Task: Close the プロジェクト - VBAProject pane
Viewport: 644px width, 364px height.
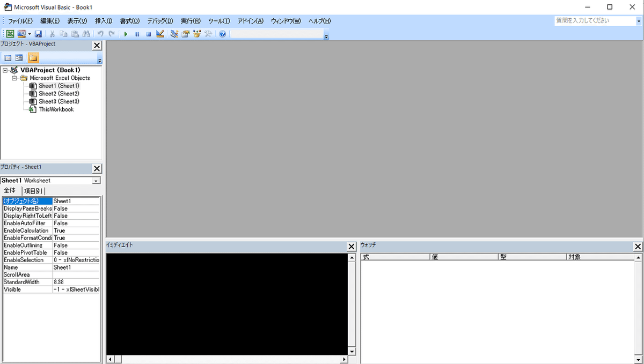Action: pos(97,46)
